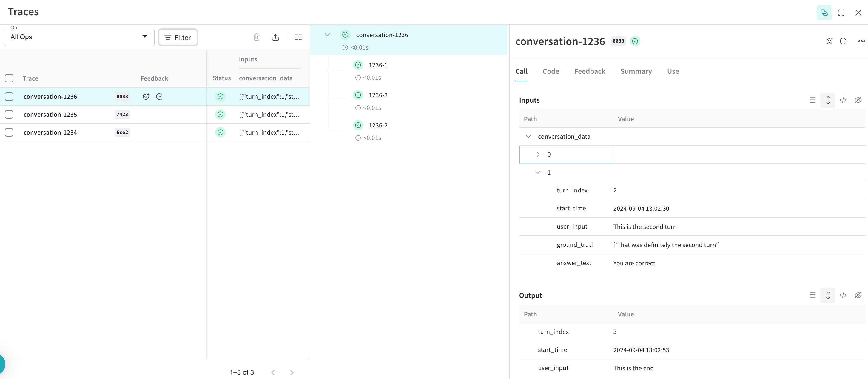
Task: Click the Filter button
Action: coord(178,37)
